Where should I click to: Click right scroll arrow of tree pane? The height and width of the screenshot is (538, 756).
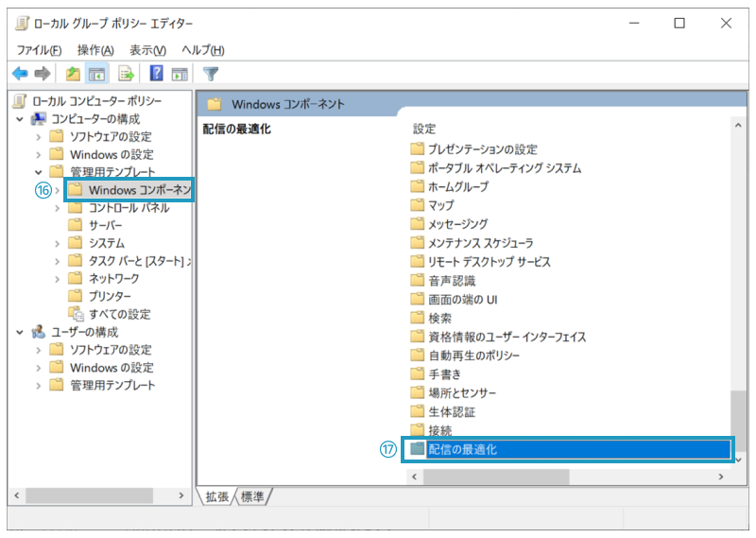click(181, 495)
